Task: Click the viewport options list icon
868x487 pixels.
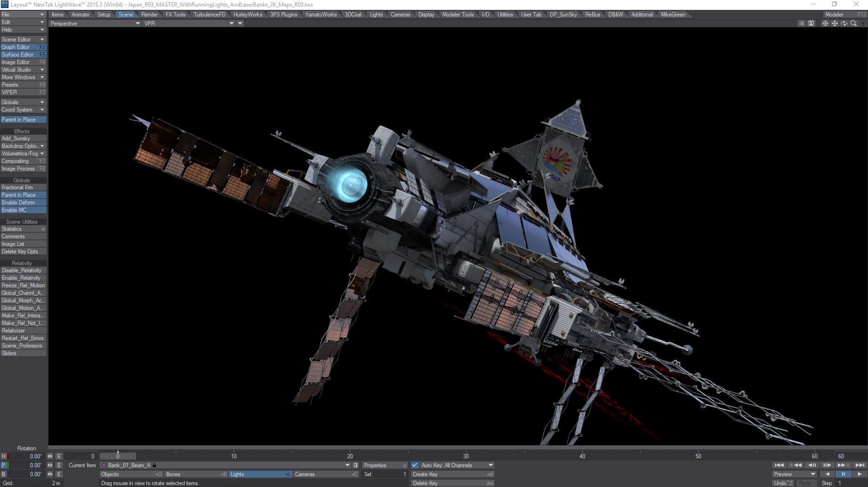Action: click(x=802, y=24)
